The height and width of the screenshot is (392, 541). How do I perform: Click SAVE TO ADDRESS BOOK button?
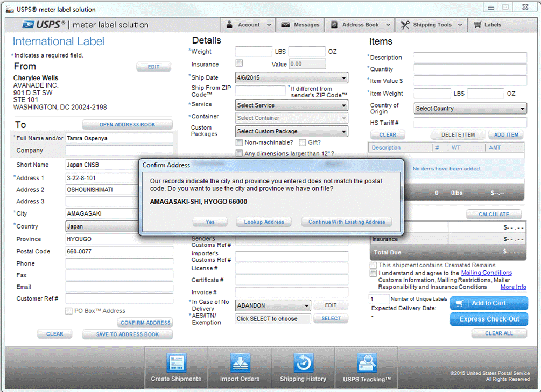[128, 334]
